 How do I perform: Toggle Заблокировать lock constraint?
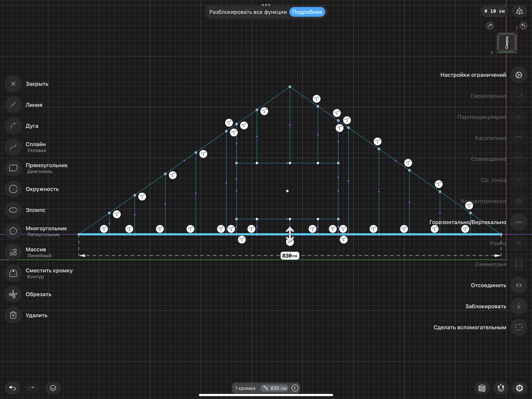pyautogui.click(x=519, y=306)
